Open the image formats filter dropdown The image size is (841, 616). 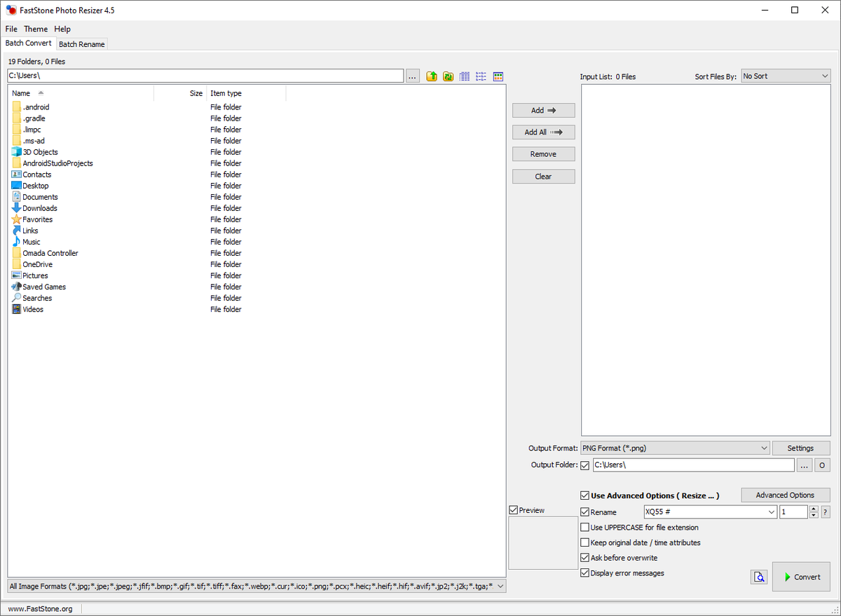coord(500,587)
